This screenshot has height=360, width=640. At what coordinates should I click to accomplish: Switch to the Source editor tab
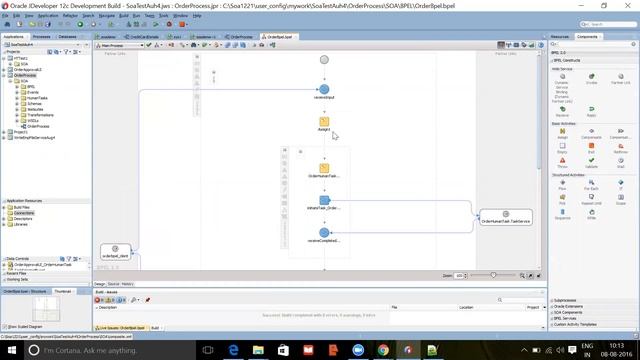pos(113,284)
